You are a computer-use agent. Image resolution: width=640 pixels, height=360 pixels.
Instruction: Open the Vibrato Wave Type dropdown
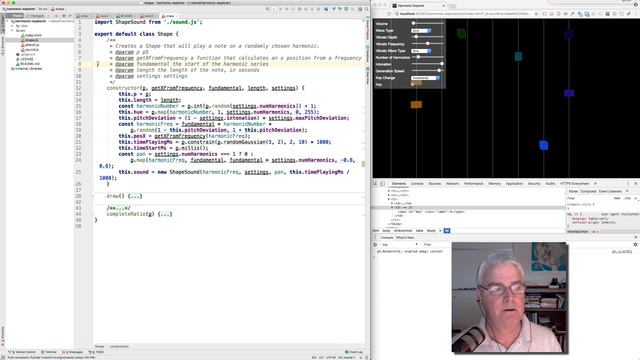421,51
